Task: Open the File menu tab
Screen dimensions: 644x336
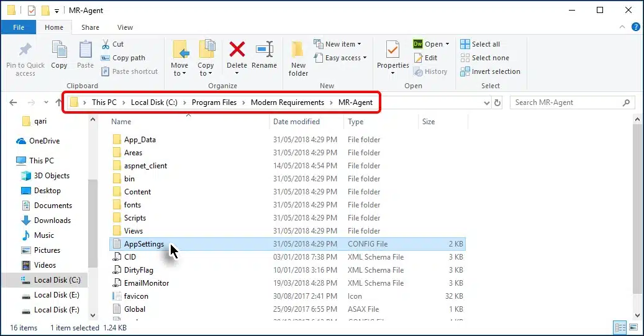Action: click(x=19, y=27)
